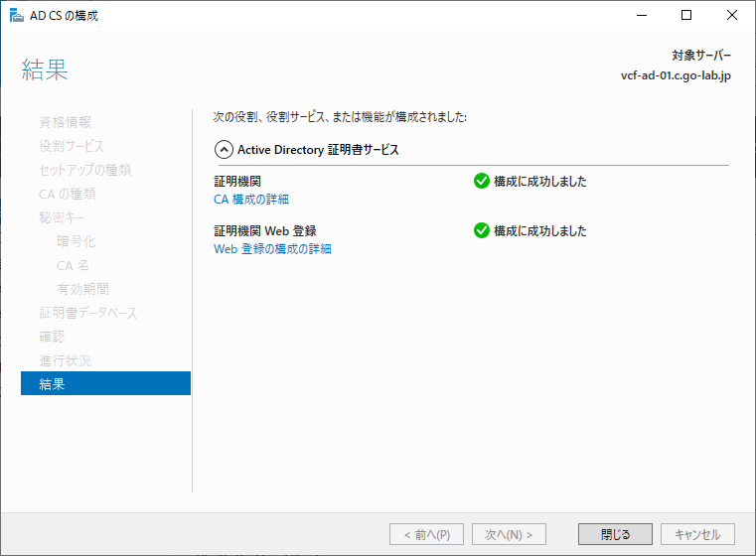Screen dimensions: 756x556
Task: Click the 構成に成功しました text beside 証明機関
Action: [x=540, y=182]
